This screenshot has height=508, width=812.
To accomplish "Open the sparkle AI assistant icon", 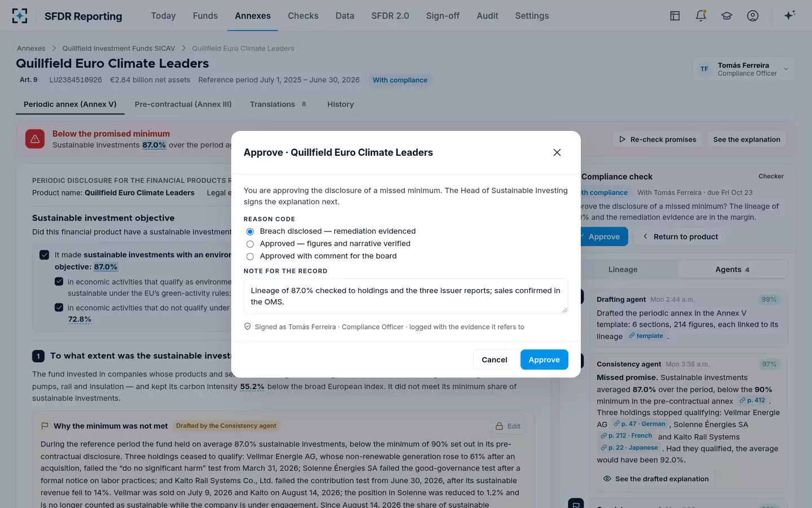I will click(789, 15).
